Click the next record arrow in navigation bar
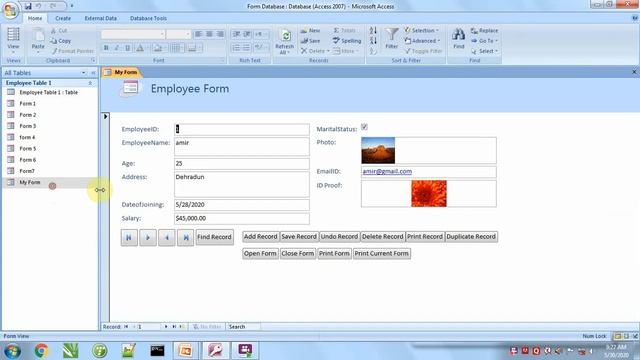The image size is (640, 360). point(166,327)
